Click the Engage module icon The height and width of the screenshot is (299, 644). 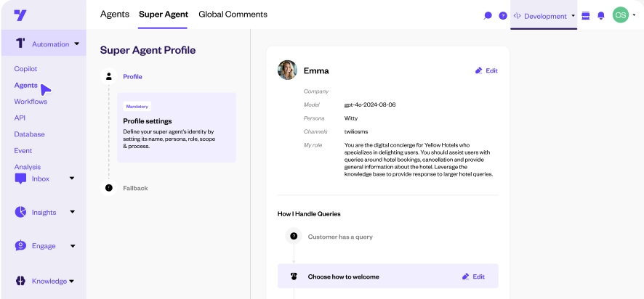tap(20, 245)
